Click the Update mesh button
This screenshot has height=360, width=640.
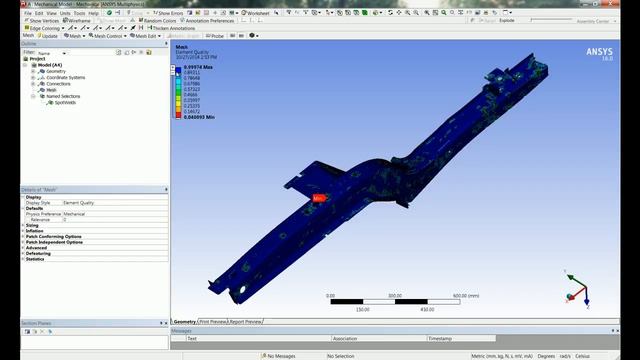[47, 36]
